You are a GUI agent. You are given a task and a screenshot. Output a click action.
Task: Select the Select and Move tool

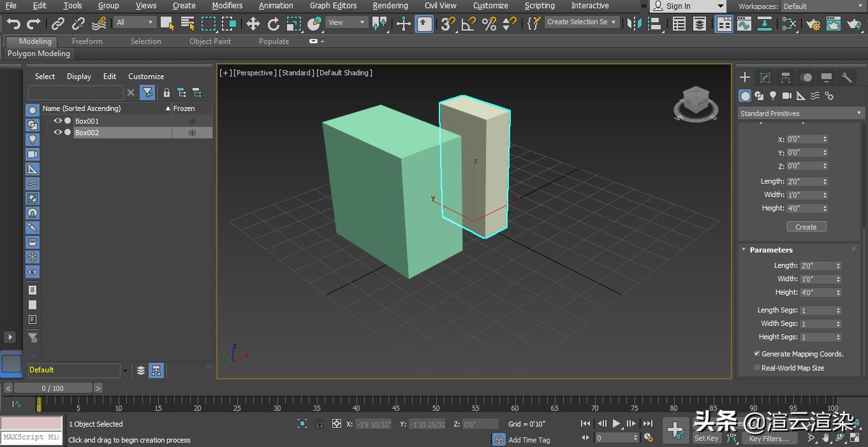pos(253,23)
